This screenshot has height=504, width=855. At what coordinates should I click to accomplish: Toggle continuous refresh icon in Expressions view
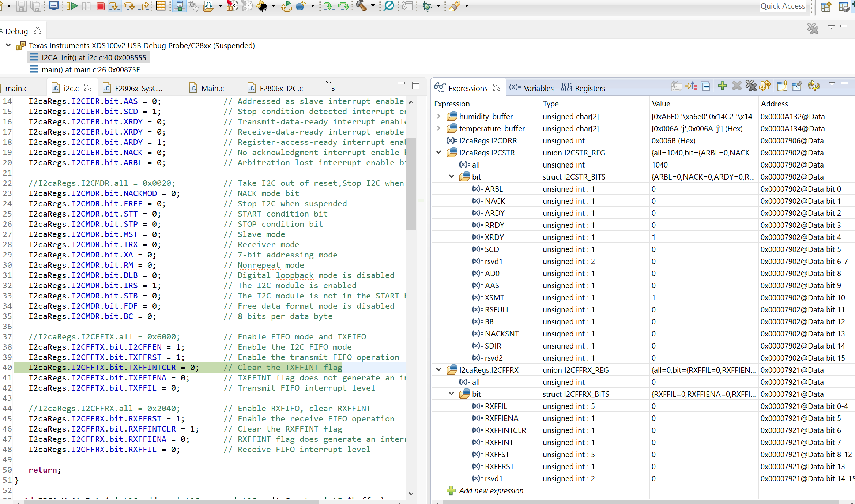click(x=814, y=86)
